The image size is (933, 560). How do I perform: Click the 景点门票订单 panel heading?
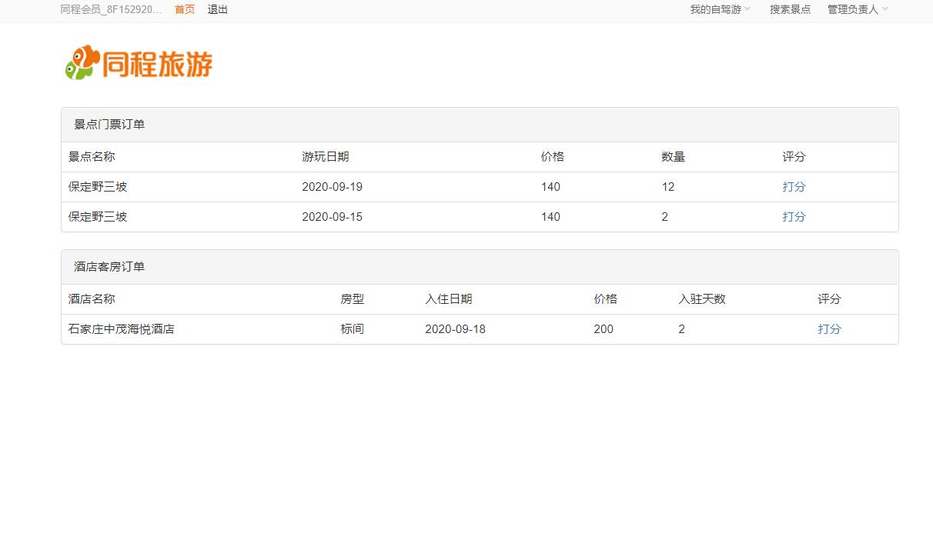(480, 125)
